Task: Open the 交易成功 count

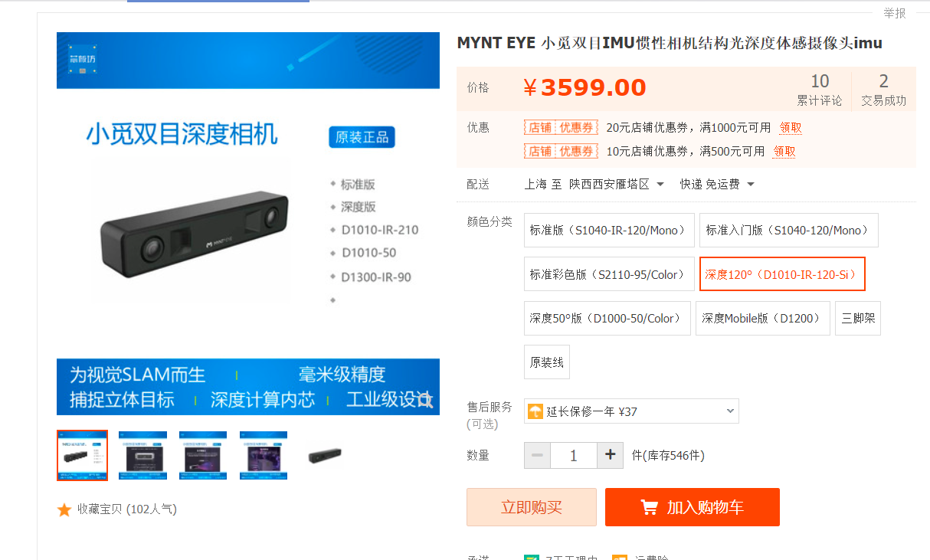Action: tap(883, 90)
